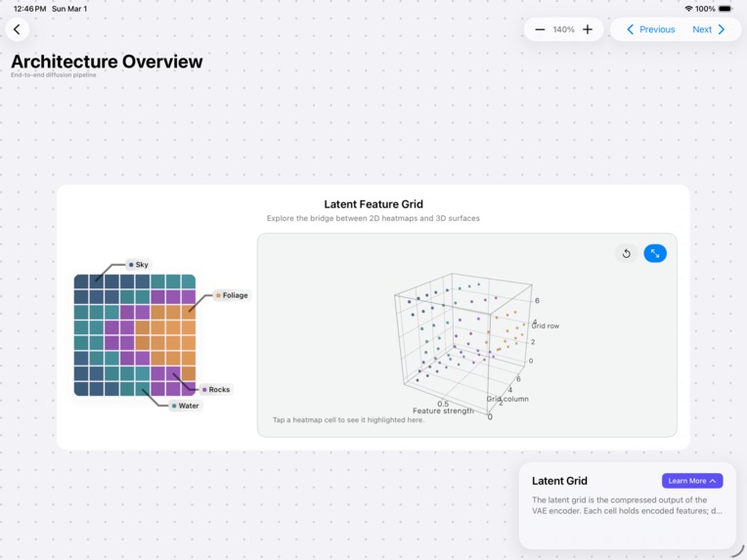Check the battery status icon

point(725,9)
